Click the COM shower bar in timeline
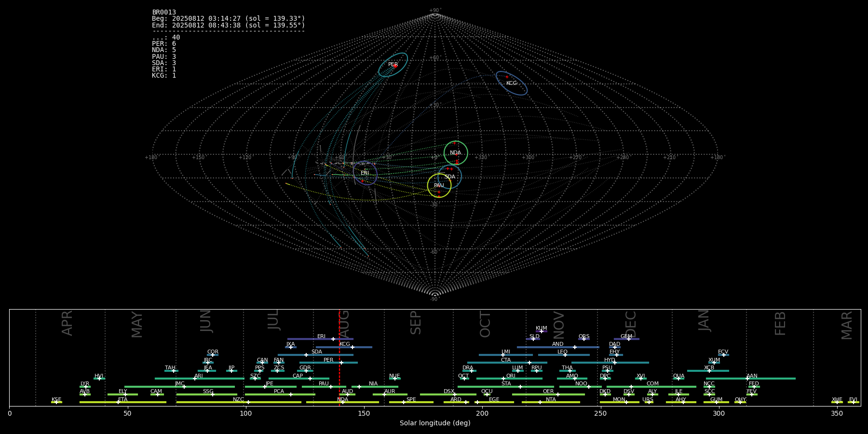This screenshot has height=434, width=868. 651,386
